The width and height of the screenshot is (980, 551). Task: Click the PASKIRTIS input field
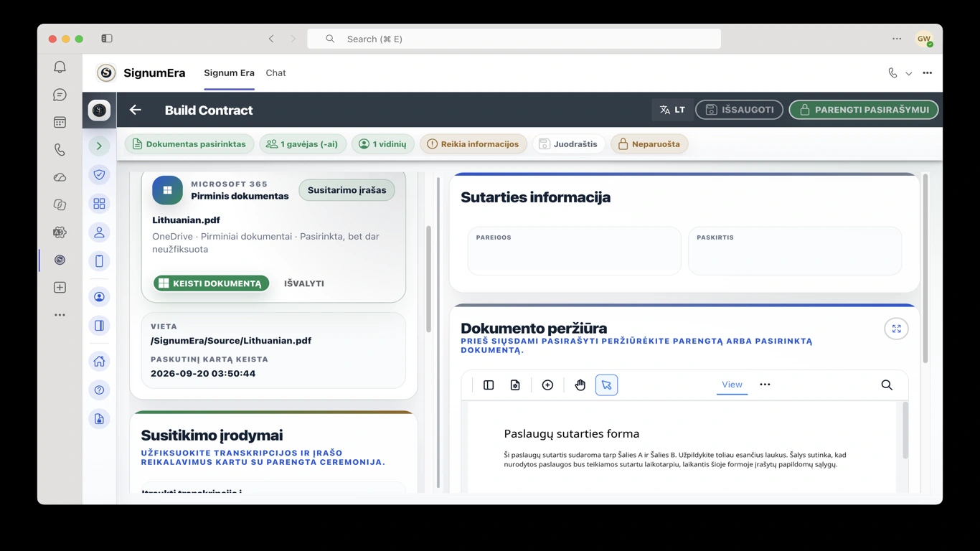(x=795, y=250)
